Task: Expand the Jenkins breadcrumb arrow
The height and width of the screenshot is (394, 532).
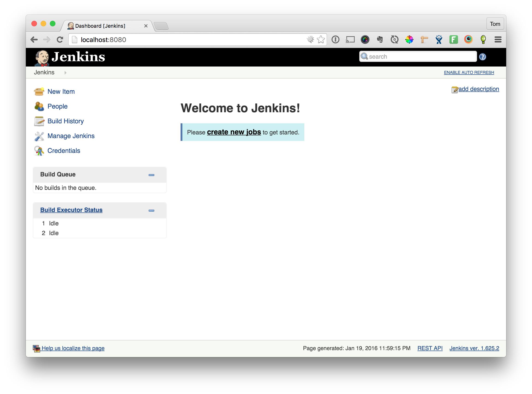Action: pyautogui.click(x=65, y=73)
